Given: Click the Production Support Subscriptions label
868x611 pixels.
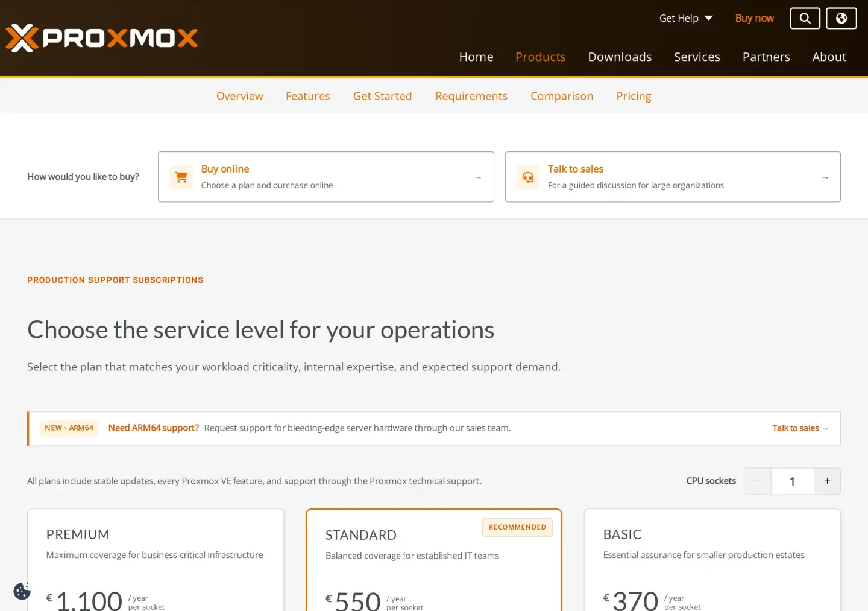Looking at the screenshot, I should pyautogui.click(x=115, y=280).
